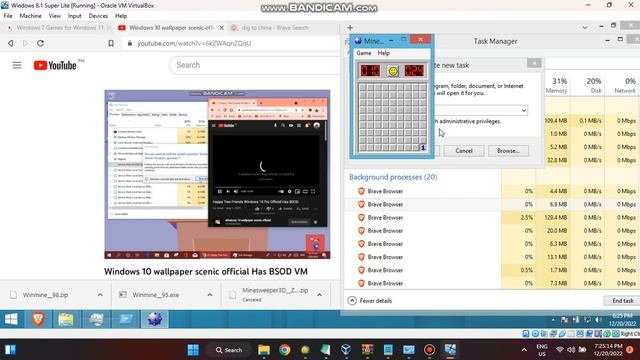Image resolution: width=640 pixels, height=360 pixels.
Task: Close the Windows 10 wallpaper scenic tab
Action: [x=222, y=28]
